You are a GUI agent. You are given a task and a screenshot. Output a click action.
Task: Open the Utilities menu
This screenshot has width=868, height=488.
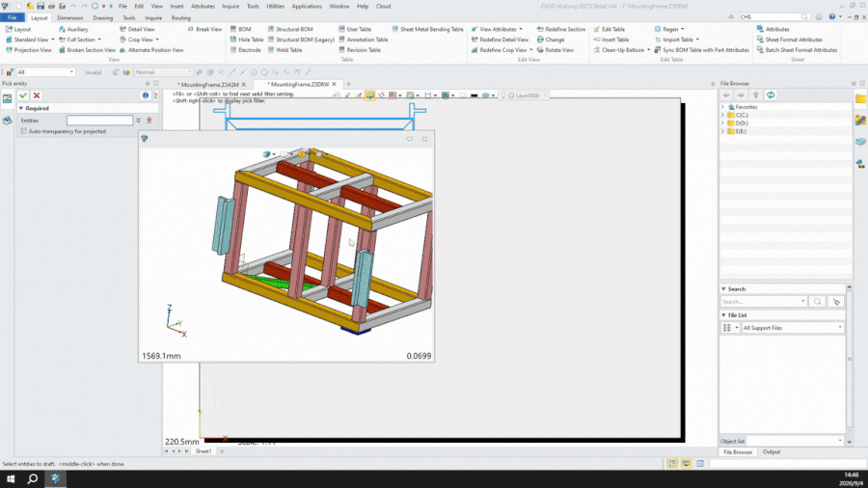(x=275, y=6)
